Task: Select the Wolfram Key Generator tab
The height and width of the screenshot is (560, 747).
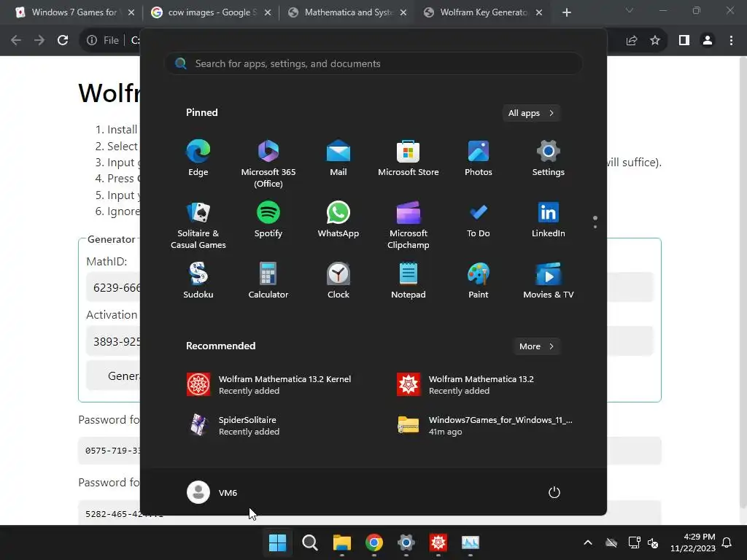Action: (484, 12)
